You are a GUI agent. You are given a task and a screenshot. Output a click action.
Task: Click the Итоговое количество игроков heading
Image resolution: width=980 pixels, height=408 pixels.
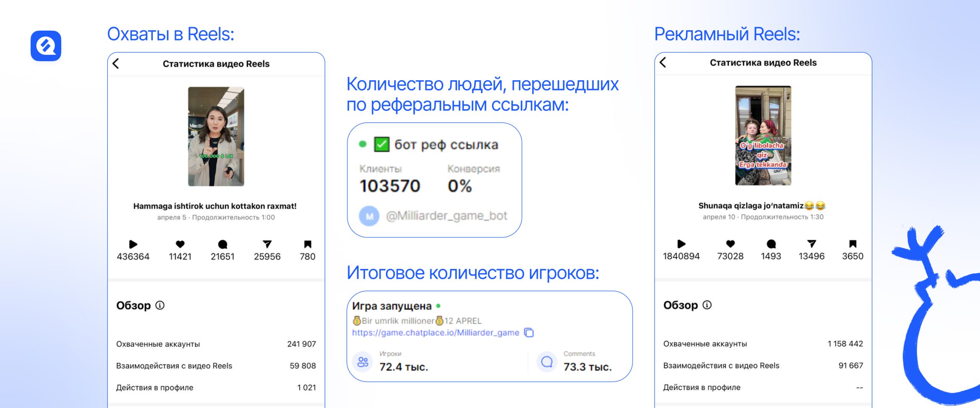[x=473, y=273]
